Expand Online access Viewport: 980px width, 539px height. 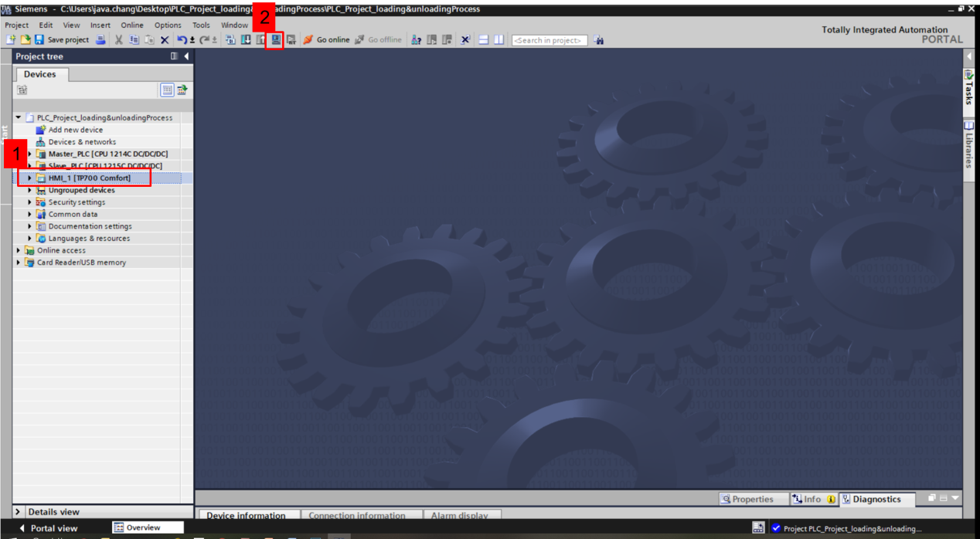tap(19, 250)
